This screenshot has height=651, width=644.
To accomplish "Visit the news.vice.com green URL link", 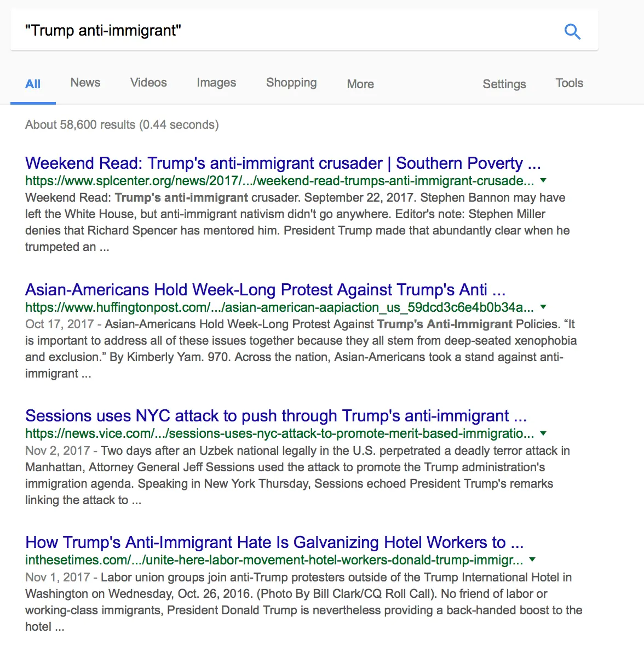I will click(x=279, y=433).
